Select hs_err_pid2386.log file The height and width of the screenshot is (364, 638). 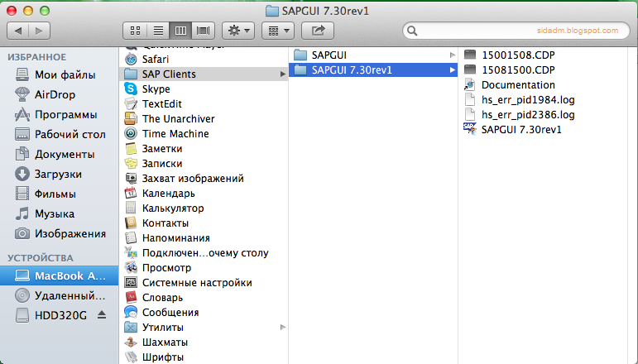543,115
